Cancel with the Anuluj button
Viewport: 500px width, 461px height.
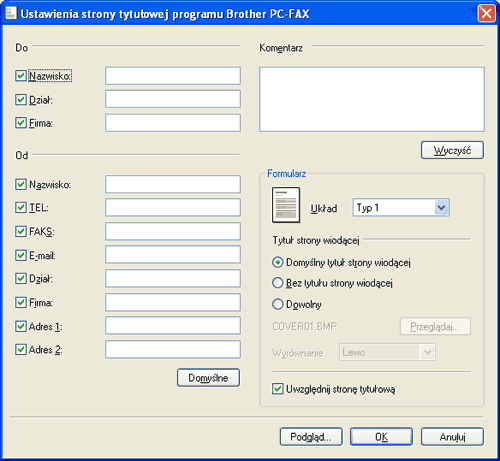pos(452,437)
